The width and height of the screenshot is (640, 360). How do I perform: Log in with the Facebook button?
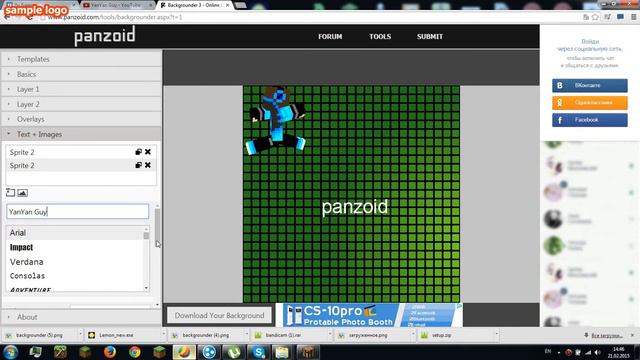(x=590, y=120)
